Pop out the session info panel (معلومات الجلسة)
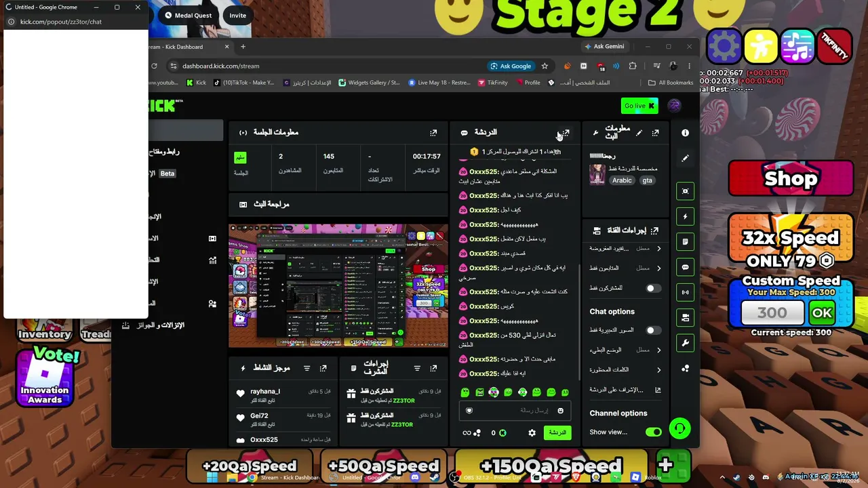868x488 pixels. pos(433,133)
